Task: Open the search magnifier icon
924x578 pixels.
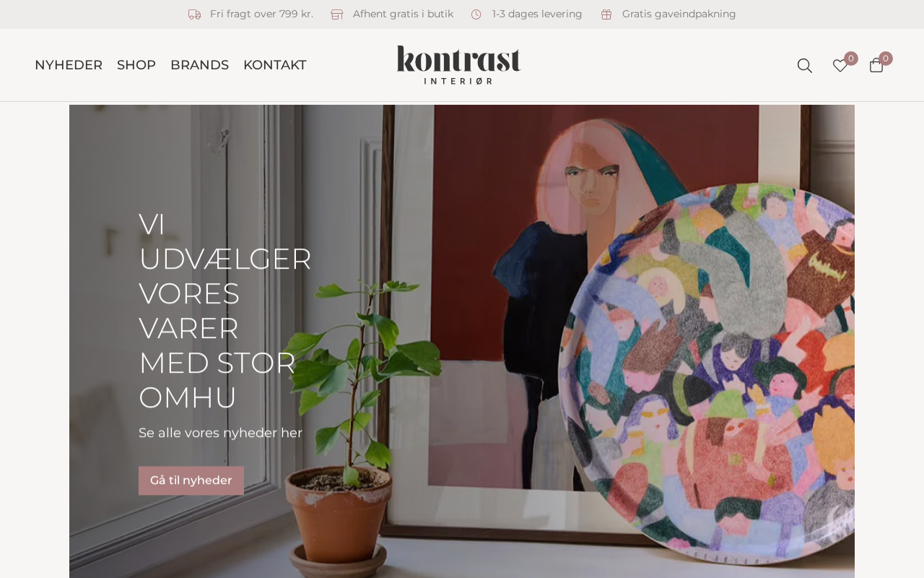Action: point(804,66)
